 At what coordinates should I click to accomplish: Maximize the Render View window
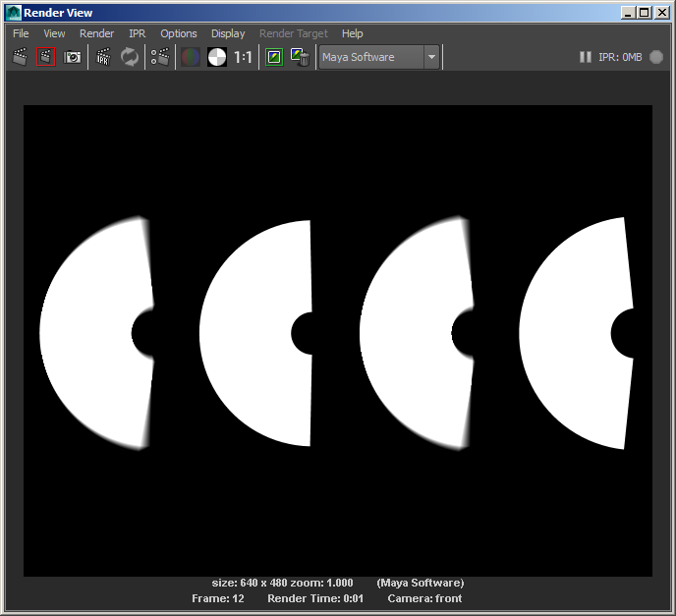click(x=645, y=13)
